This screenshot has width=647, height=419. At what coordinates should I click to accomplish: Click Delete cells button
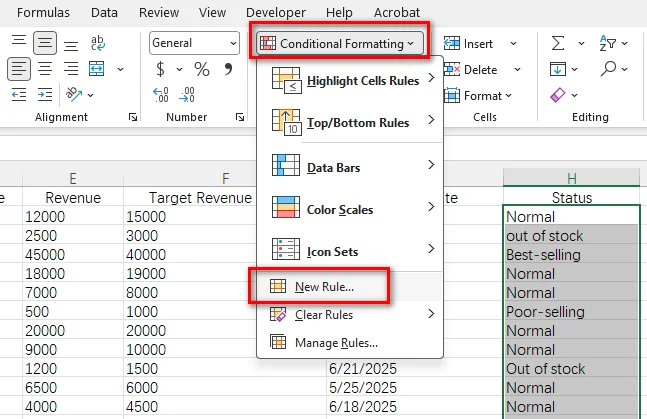tap(470, 69)
